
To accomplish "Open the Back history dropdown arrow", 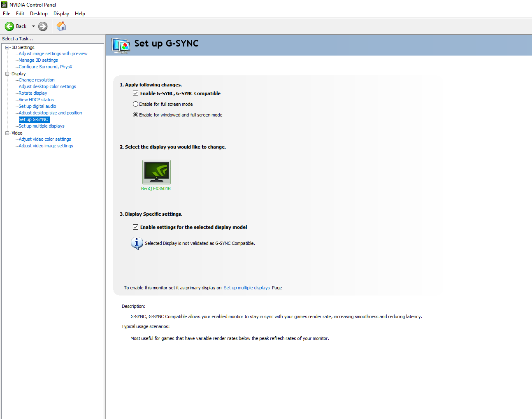I will 33,26.
